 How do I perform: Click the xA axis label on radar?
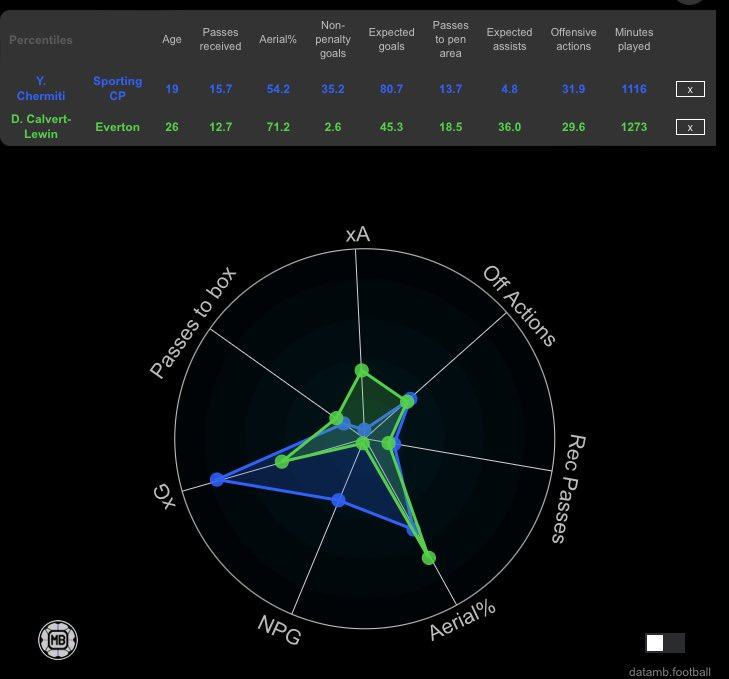pyautogui.click(x=358, y=234)
